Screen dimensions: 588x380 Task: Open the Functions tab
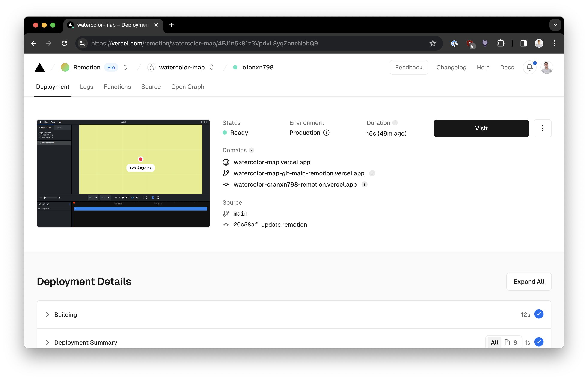[x=117, y=87]
